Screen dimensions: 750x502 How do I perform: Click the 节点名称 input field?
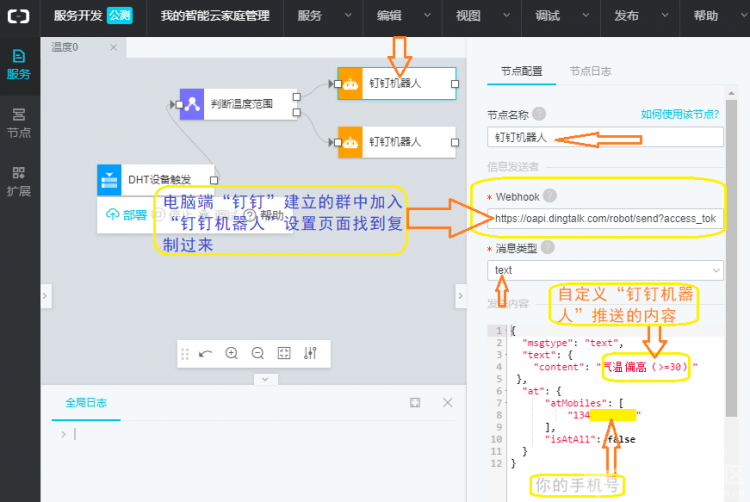pos(605,138)
